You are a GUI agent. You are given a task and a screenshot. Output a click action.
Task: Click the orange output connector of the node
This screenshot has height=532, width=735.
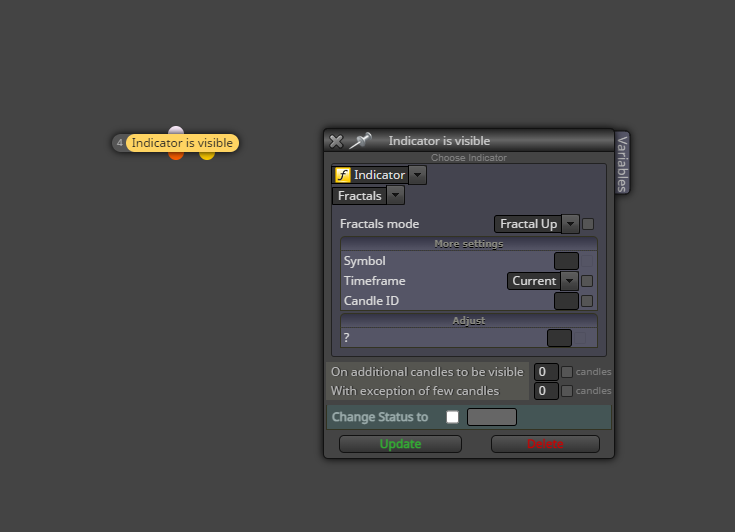[176, 155]
